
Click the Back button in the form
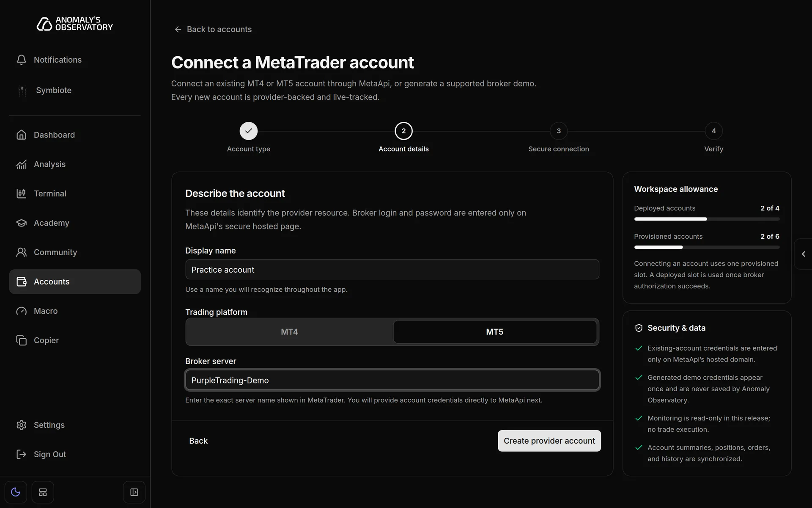click(x=198, y=441)
